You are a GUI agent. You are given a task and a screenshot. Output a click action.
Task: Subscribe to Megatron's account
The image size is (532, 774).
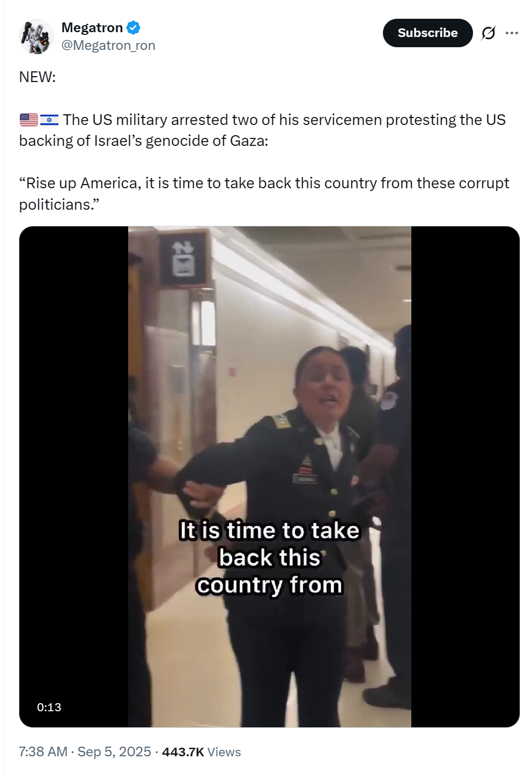(427, 33)
